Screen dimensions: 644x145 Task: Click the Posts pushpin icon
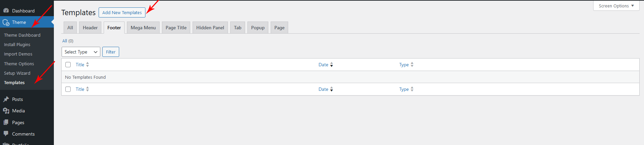6,99
